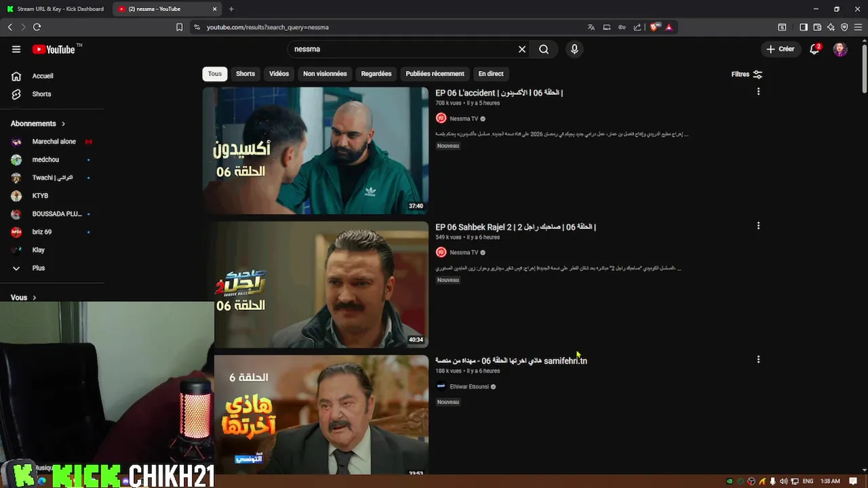Viewport: 868px width, 488px height.
Task: Click the EP 06 Sahbek Rajel 2 title
Action: (515, 227)
